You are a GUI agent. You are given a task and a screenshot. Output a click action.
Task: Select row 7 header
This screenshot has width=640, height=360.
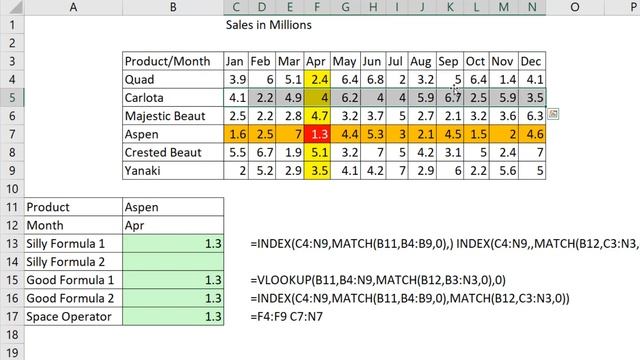(12, 134)
